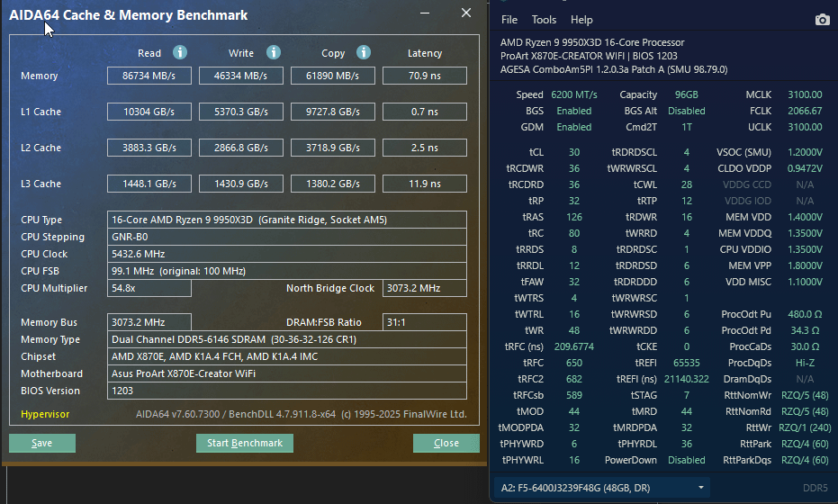Click VSOC (SMU) value 1.2000V
This screenshot has width=838, height=504.
click(805, 152)
